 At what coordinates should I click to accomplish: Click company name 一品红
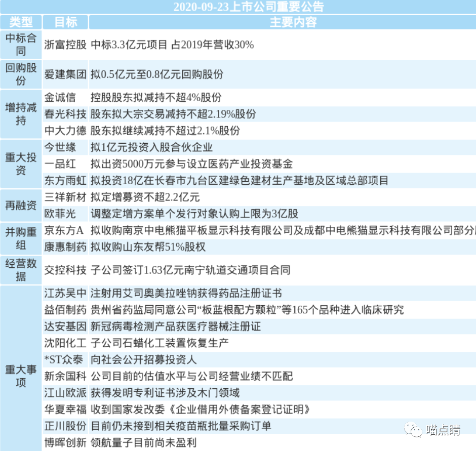[60, 164]
